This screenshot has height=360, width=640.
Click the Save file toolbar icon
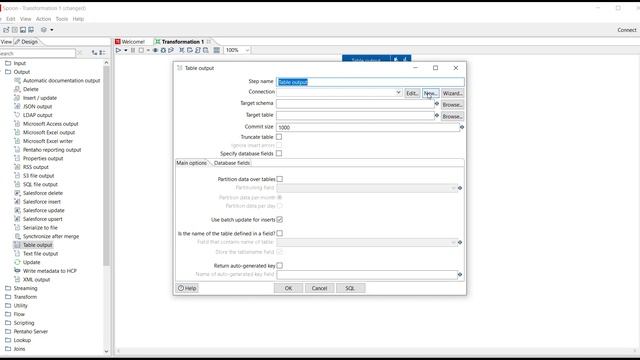tap(23, 30)
